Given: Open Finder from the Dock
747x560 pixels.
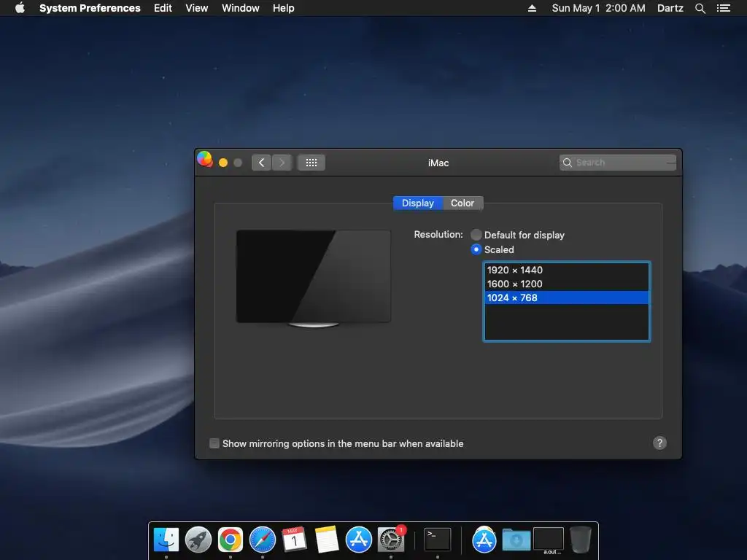Looking at the screenshot, I should click(166, 540).
